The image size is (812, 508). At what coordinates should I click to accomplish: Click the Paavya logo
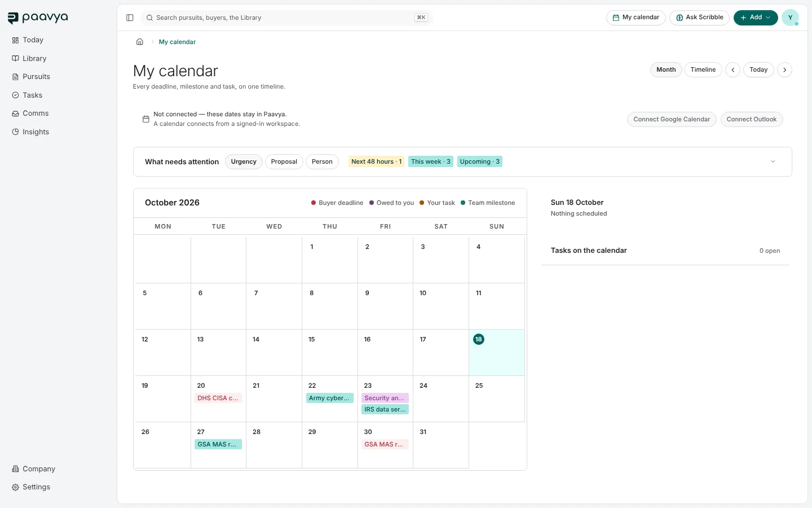point(38,18)
